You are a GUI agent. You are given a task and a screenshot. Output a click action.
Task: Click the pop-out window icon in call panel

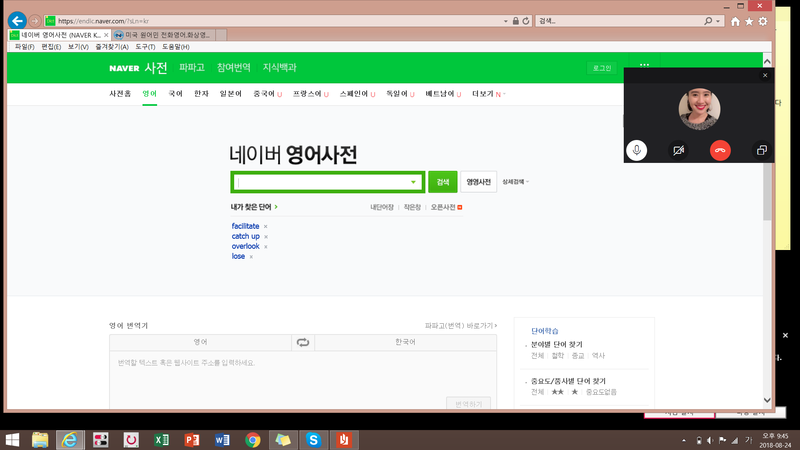click(762, 151)
